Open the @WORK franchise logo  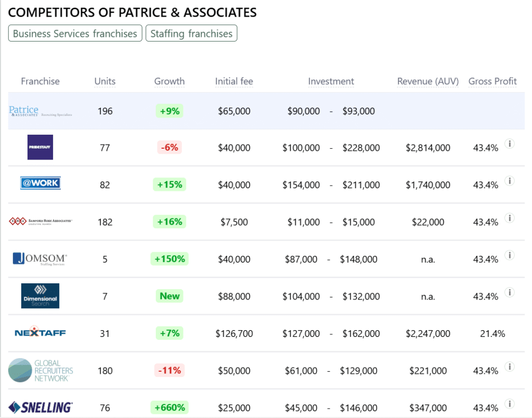[x=41, y=183]
